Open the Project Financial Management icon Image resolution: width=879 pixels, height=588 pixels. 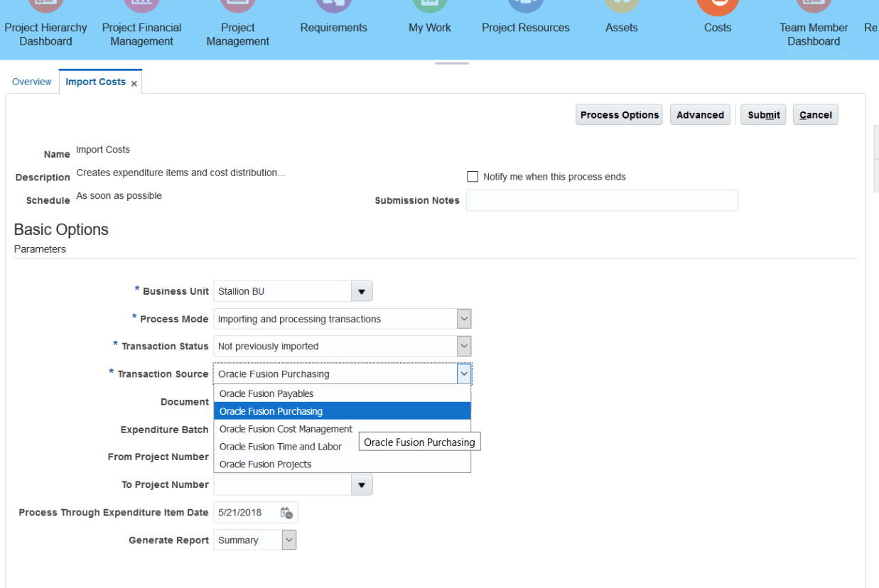[x=141, y=7]
